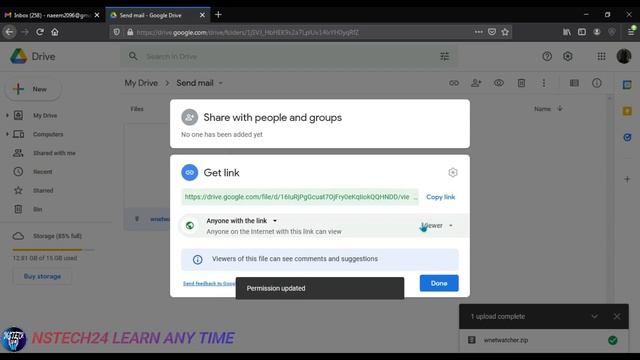Click the Firefox home button

(x=55, y=32)
